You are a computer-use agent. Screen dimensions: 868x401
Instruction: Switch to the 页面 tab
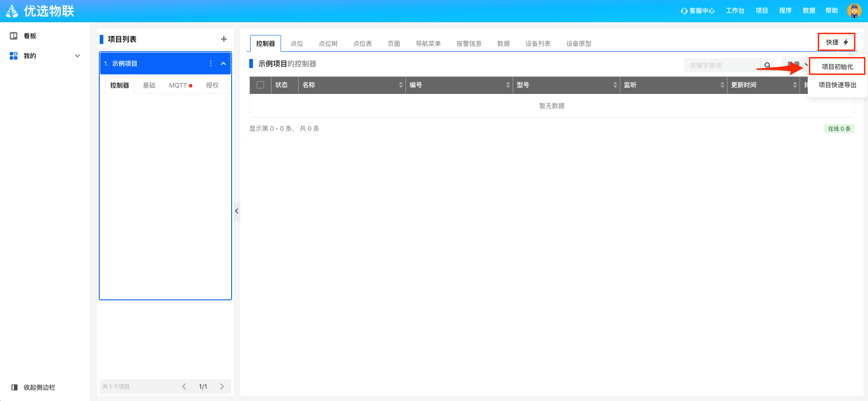[394, 44]
